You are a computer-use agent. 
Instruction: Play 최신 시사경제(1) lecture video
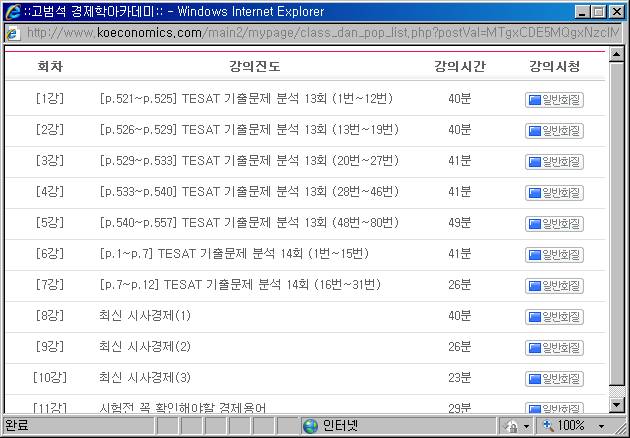[554, 317]
